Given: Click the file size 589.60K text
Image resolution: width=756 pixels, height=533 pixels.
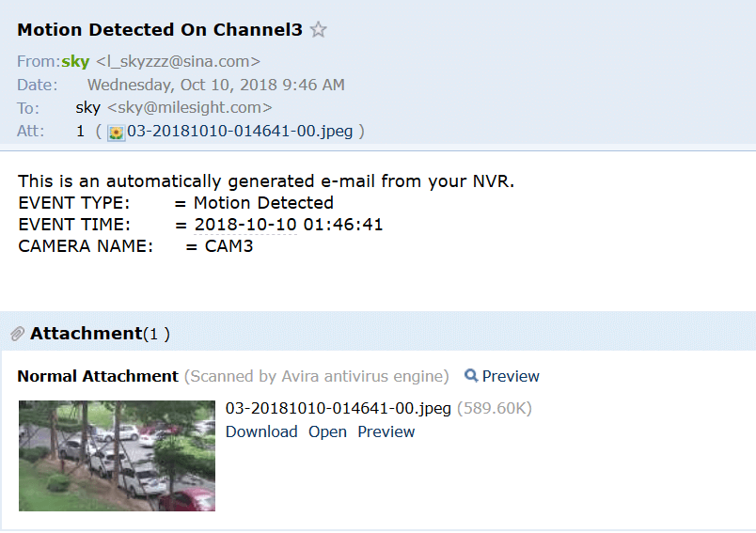Looking at the screenshot, I should click(x=495, y=408).
